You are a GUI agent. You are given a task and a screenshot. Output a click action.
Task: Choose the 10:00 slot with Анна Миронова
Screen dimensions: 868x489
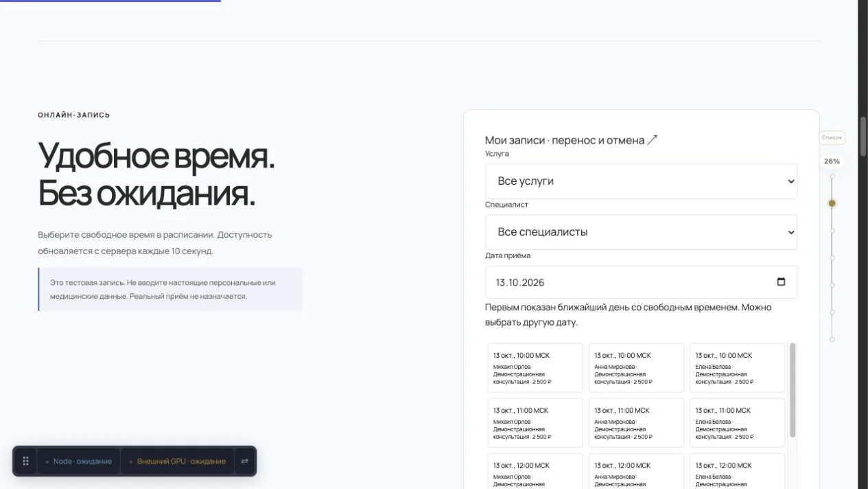click(636, 368)
